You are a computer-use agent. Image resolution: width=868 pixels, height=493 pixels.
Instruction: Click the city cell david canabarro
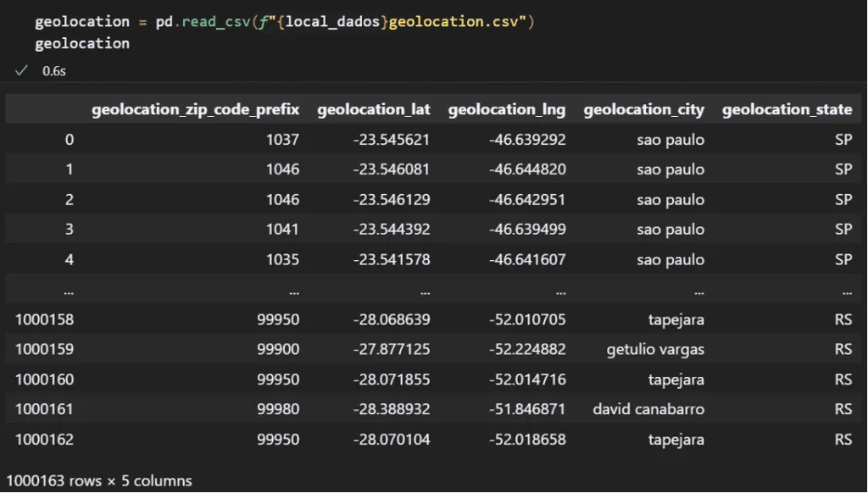click(648, 409)
